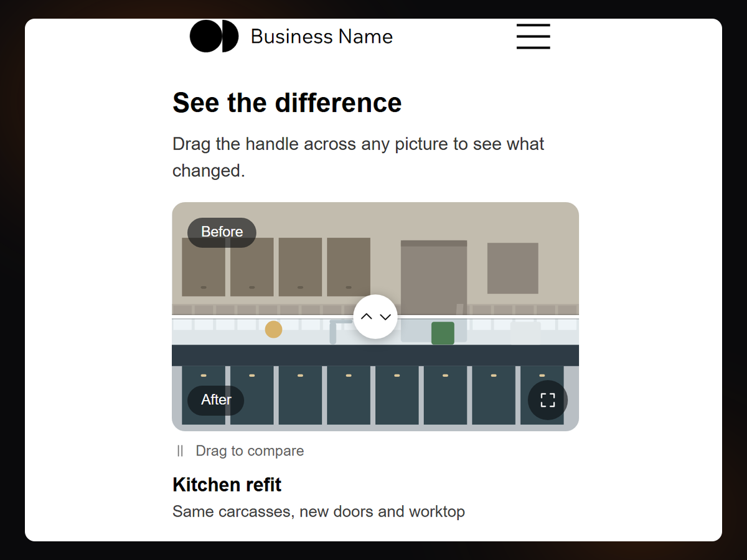
Task: Open the kitchen image in fullscreen
Action: point(548,400)
